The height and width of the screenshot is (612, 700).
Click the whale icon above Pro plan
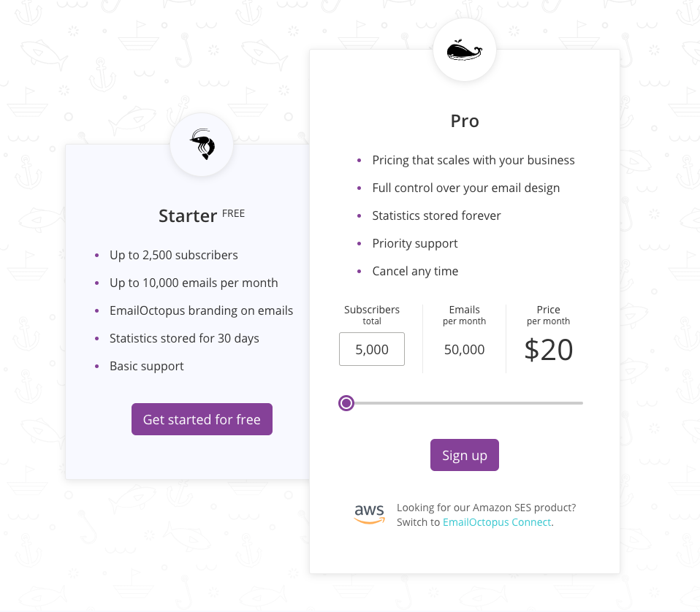pos(464,50)
